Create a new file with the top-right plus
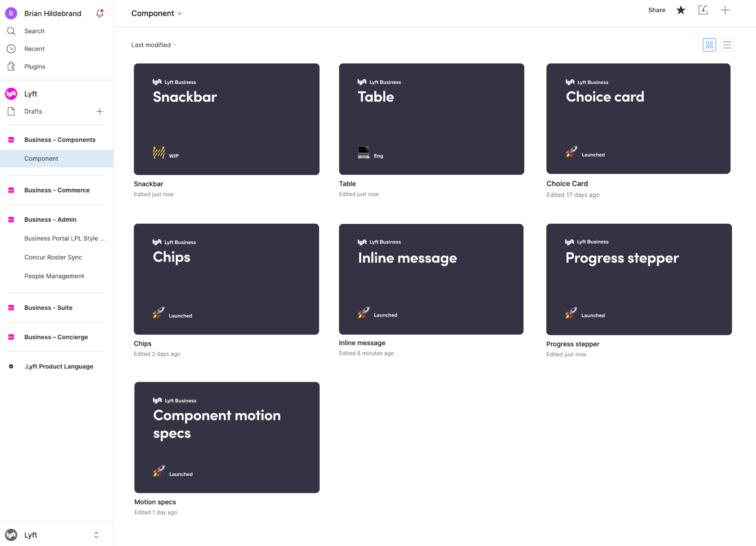Screen dimensions: 756x546 [725, 10]
